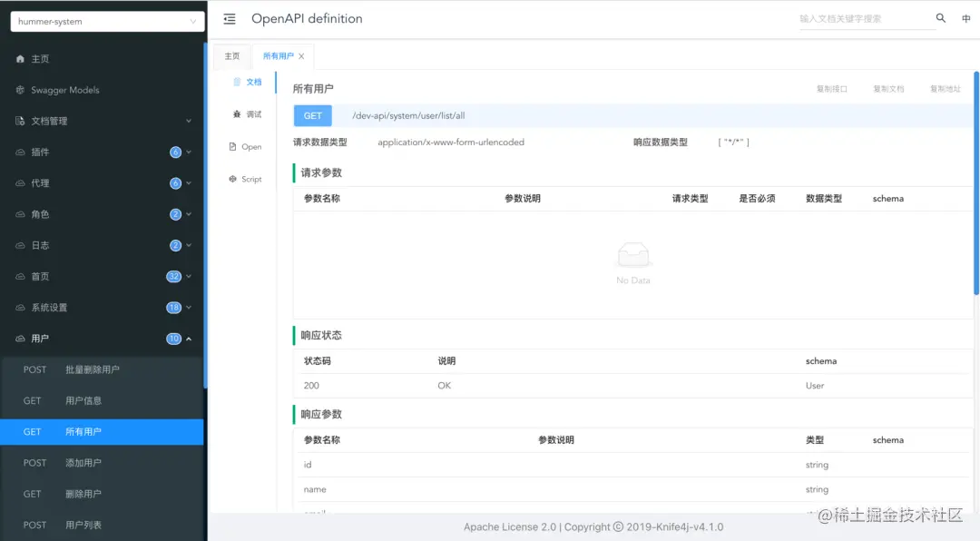Click the 首页 count badge 32
This screenshot has height=541, width=980.
coord(173,277)
